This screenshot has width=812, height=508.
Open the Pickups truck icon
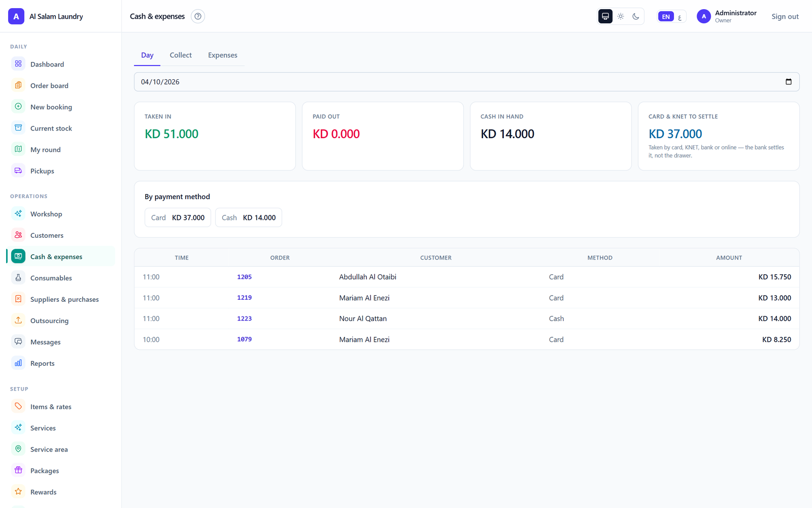18,171
